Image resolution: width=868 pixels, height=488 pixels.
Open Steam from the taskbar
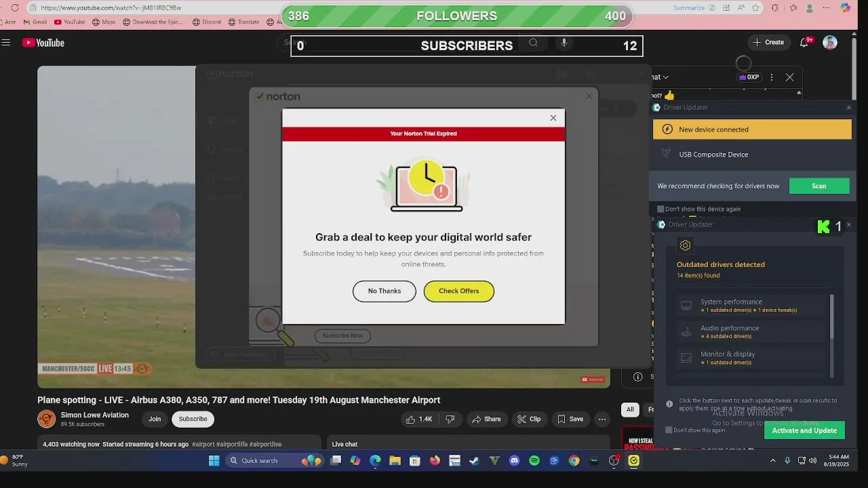(475, 461)
